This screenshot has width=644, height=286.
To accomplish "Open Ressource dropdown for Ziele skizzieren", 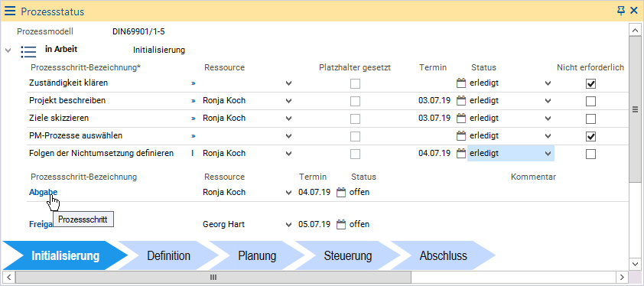I will 289,119.
